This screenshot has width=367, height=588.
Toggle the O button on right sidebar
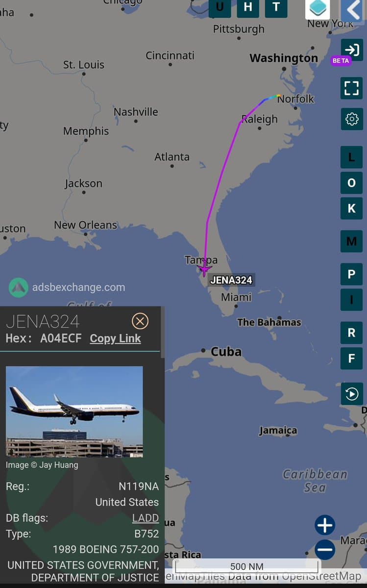tap(352, 182)
